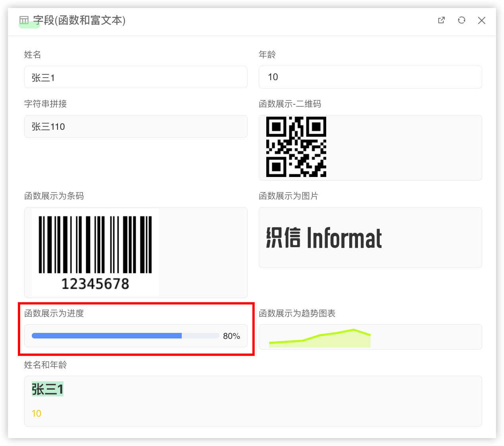
Task: Click the 字符串拼接 field showing 张三110
Action: click(x=136, y=127)
